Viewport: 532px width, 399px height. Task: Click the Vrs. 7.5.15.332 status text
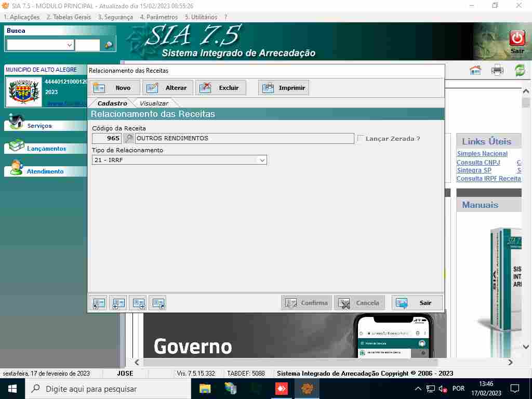(x=196, y=373)
